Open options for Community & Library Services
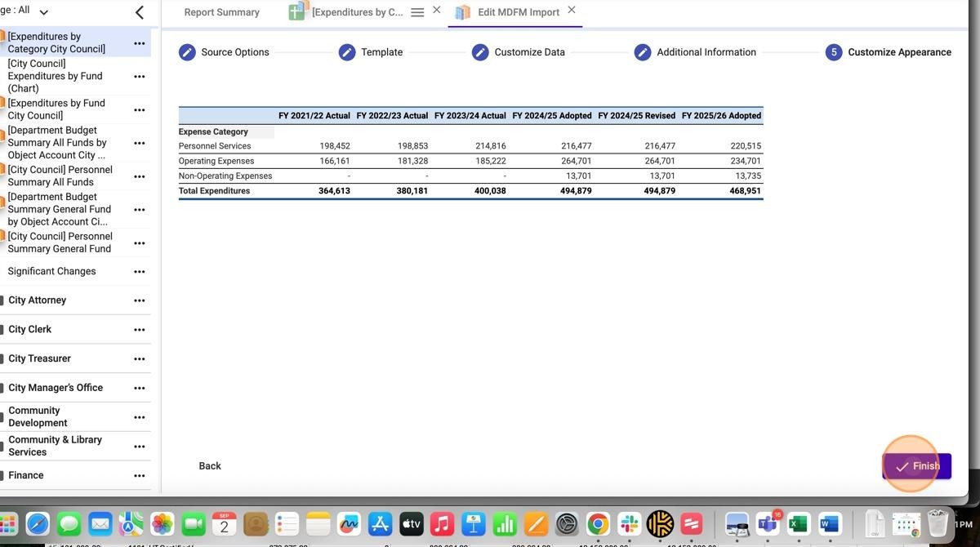980x547 pixels. [140, 447]
